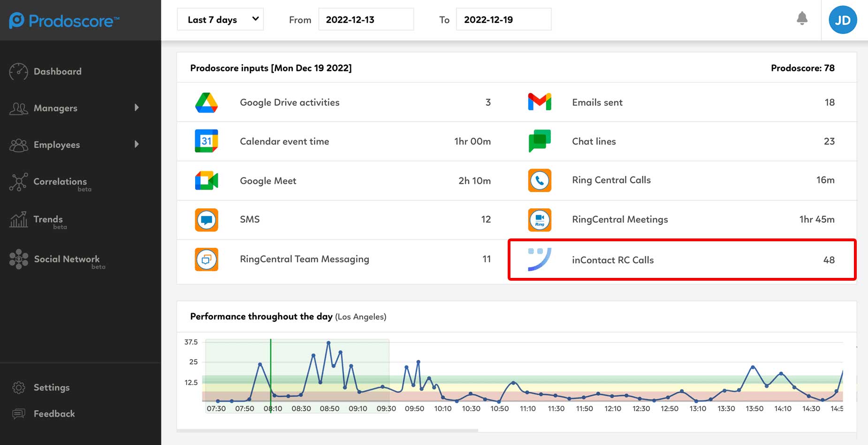Open the JD user avatar menu

click(843, 20)
